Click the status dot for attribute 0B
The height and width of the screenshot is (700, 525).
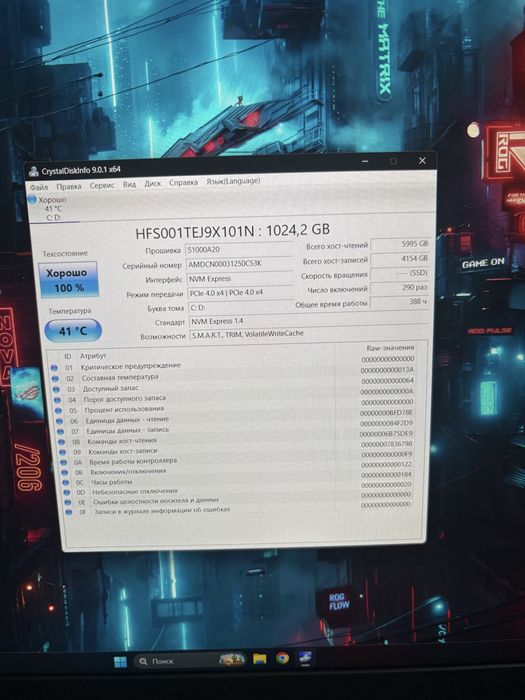[65, 472]
